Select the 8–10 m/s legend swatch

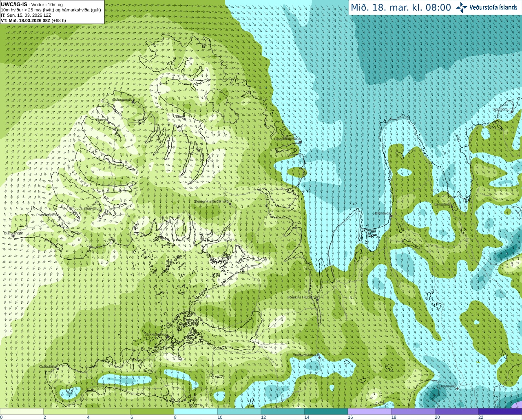(196, 411)
